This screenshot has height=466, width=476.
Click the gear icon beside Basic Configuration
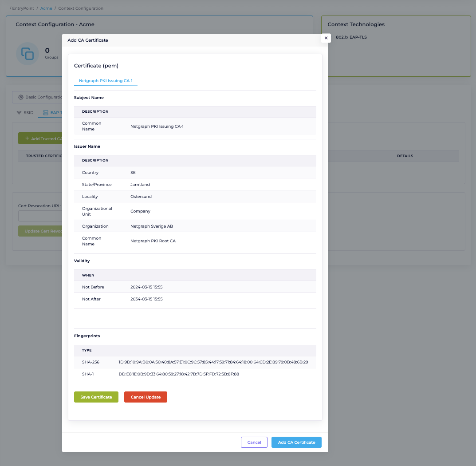point(20,97)
